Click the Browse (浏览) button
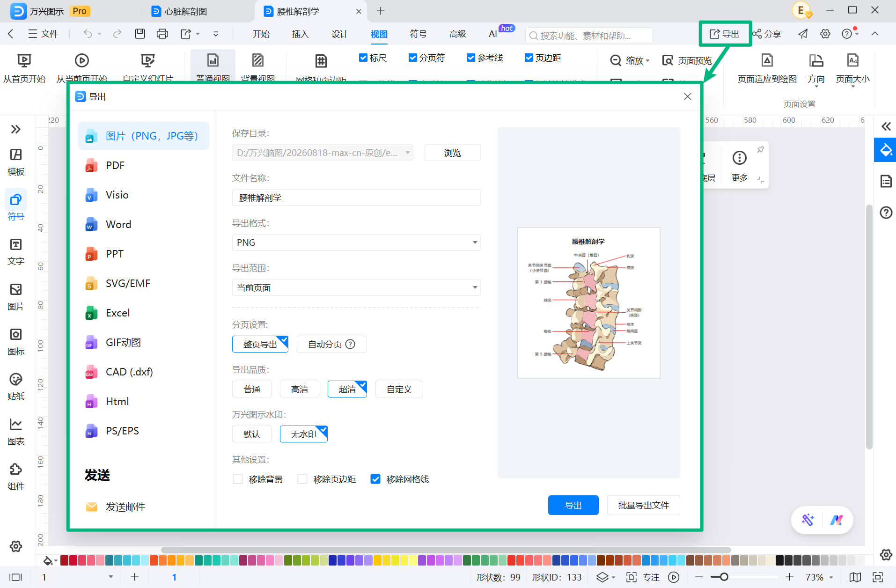Image resolution: width=896 pixels, height=588 pixels. pos(453,153)
